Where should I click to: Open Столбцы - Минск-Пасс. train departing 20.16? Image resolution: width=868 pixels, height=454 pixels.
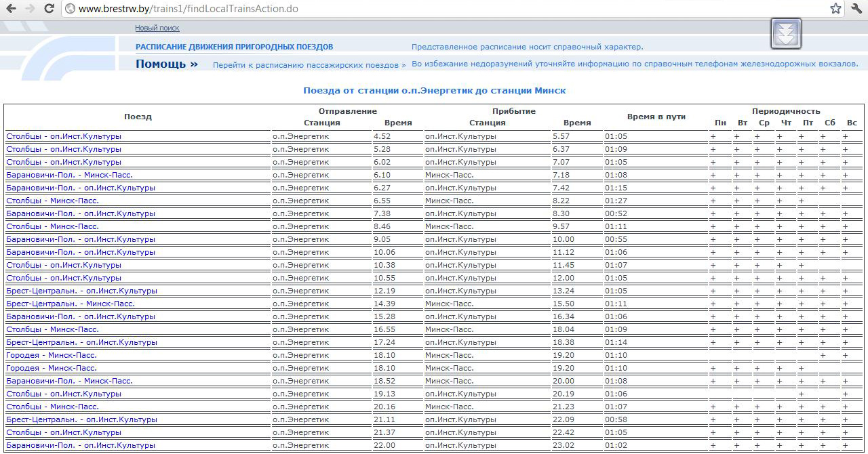[x=52, y=407]
